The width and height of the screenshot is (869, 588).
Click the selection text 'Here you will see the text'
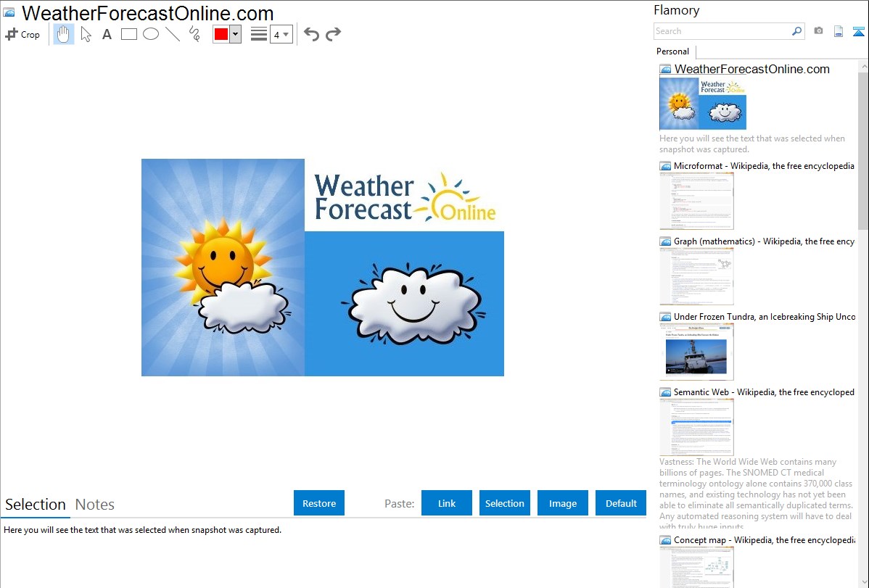(142, 530)
